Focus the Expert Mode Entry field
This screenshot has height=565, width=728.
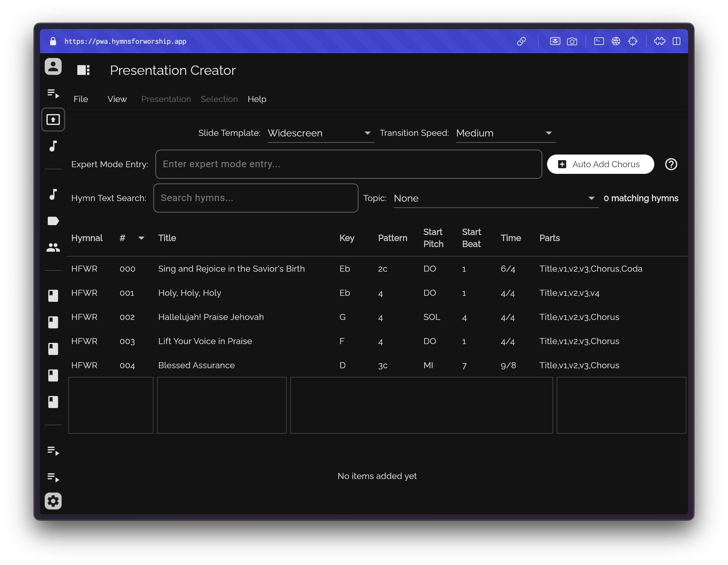pos(348,164)
